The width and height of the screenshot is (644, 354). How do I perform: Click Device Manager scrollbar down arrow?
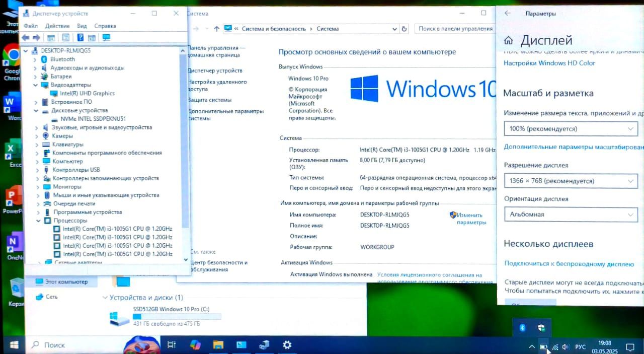[x=186, y=260]
